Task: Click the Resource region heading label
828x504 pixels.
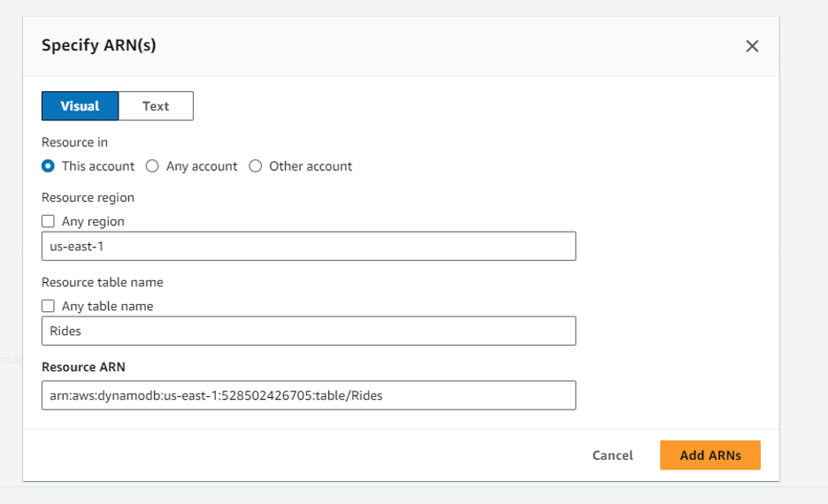Action: (88, 197)
